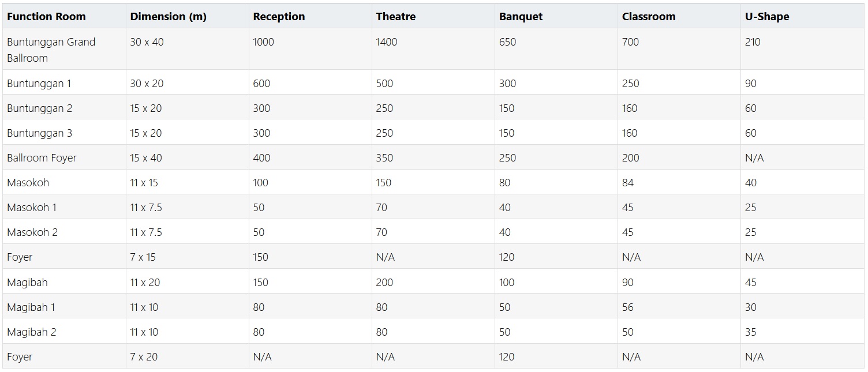The width and height of the screenshot is (868, 372).
Task: Click the 84 Classroom capacity cell
Action: pyautogui.click(x=628, y=183)
